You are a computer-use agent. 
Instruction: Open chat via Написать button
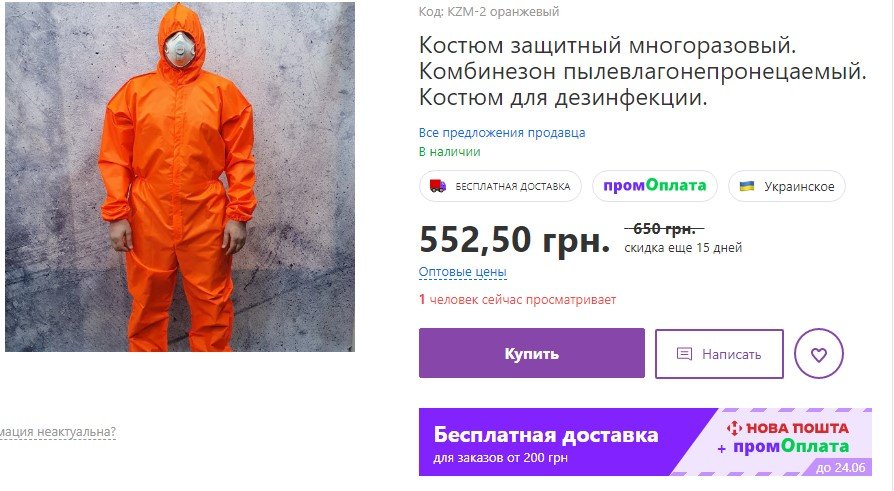[x=719, y=354]
